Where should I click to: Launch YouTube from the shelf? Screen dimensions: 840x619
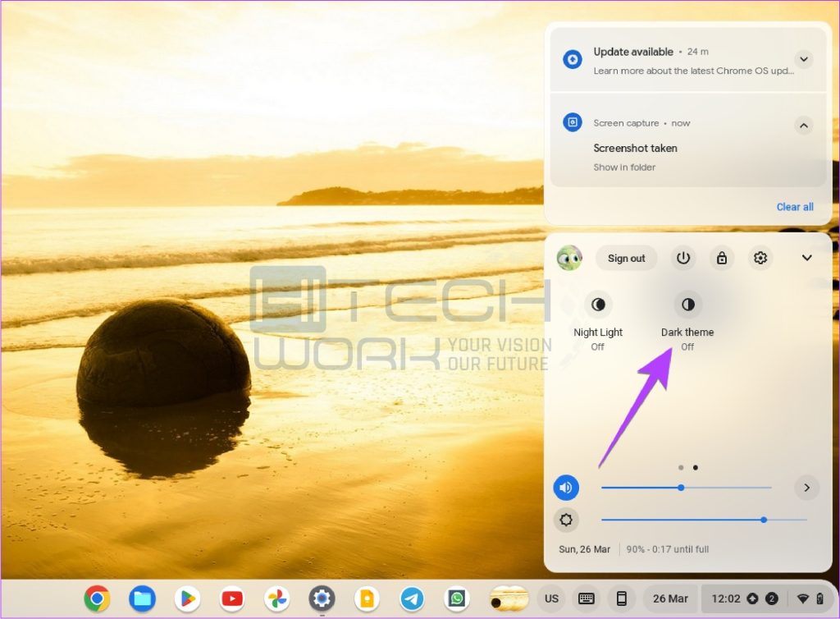point(232,598)
